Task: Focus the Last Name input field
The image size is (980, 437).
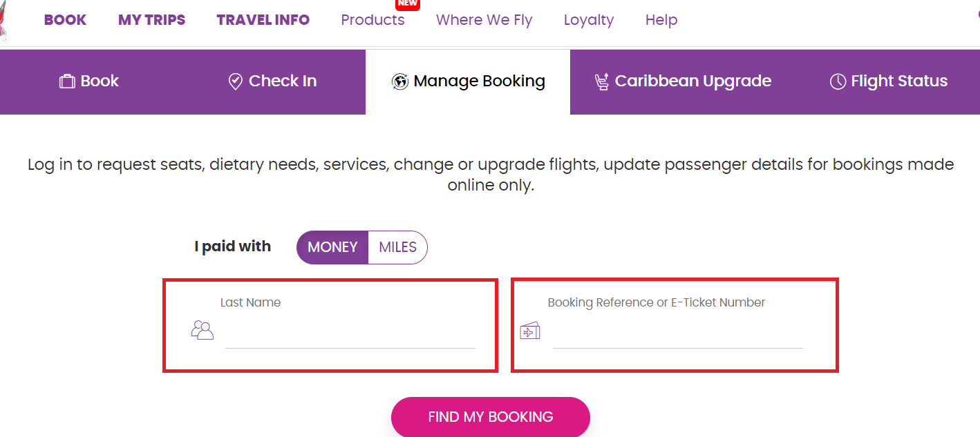Action: click(350, 334)
